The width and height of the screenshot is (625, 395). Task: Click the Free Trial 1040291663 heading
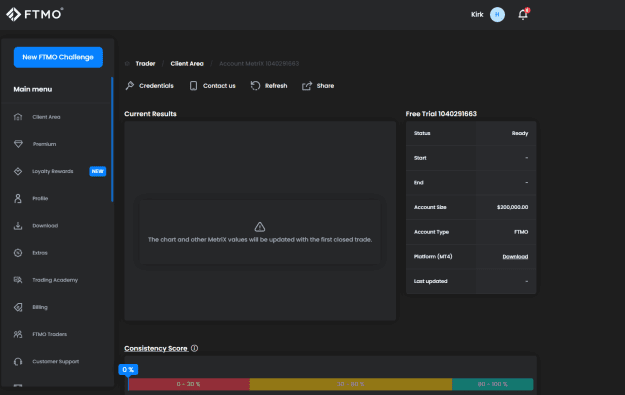coord(441,114)
